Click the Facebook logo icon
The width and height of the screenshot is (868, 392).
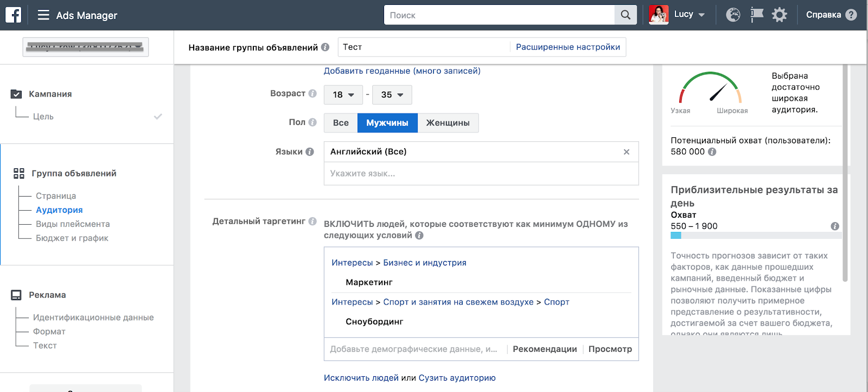coord(14,15)
